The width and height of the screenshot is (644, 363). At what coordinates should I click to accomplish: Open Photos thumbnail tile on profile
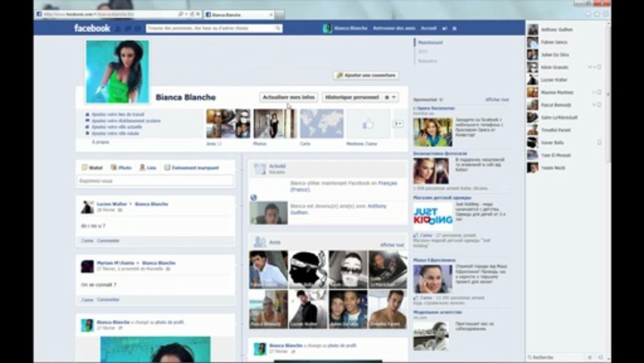275,124
